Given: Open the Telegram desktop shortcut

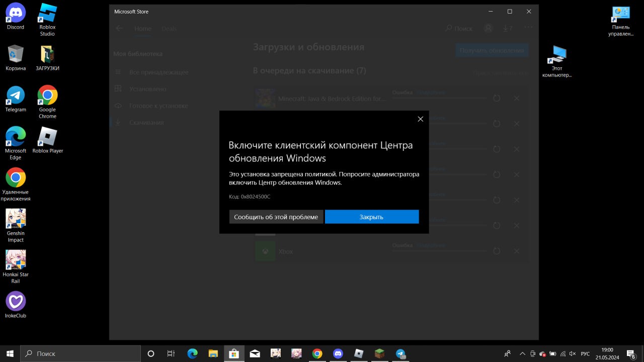Looking at the screenshot, I should [16, 99].
